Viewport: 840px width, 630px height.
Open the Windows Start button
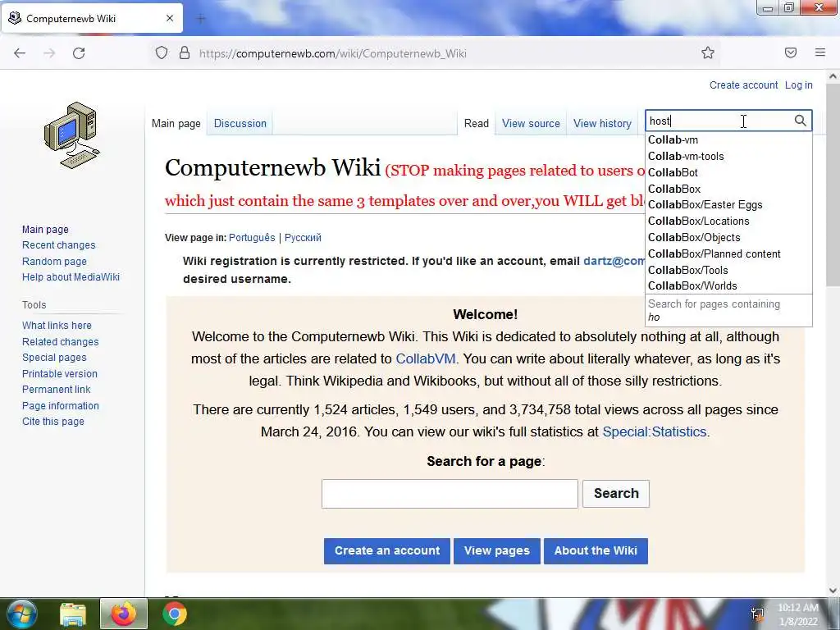point(21,614)
